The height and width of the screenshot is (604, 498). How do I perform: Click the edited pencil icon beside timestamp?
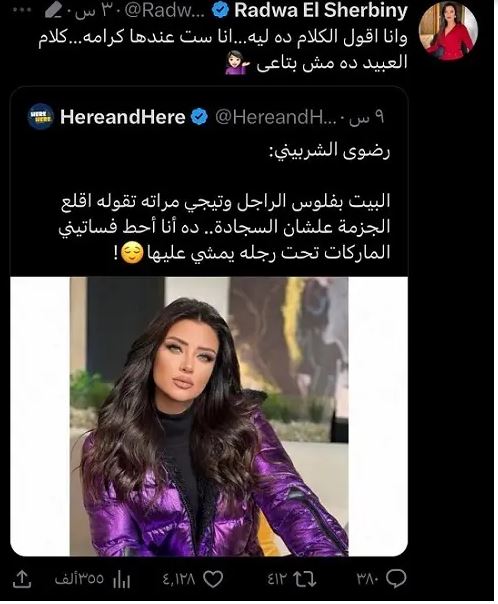pyautogui.click(x=52, y=12)
